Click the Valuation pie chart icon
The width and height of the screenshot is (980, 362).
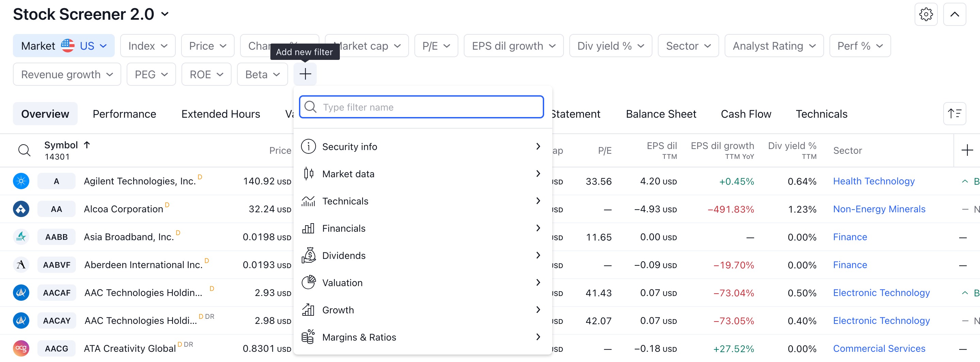point(309,282)
